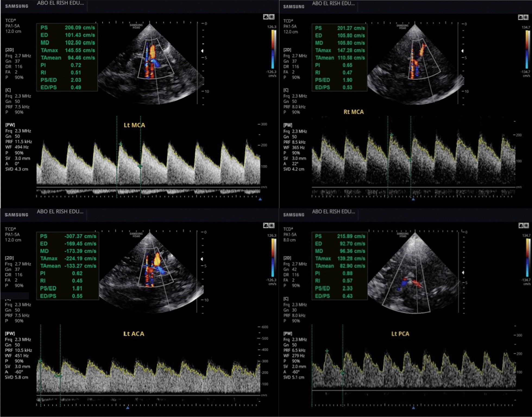The image size is (532, 417).
Task: Select the end diastolic caliper on Lt MCA waveform
Action: (140, 166)
